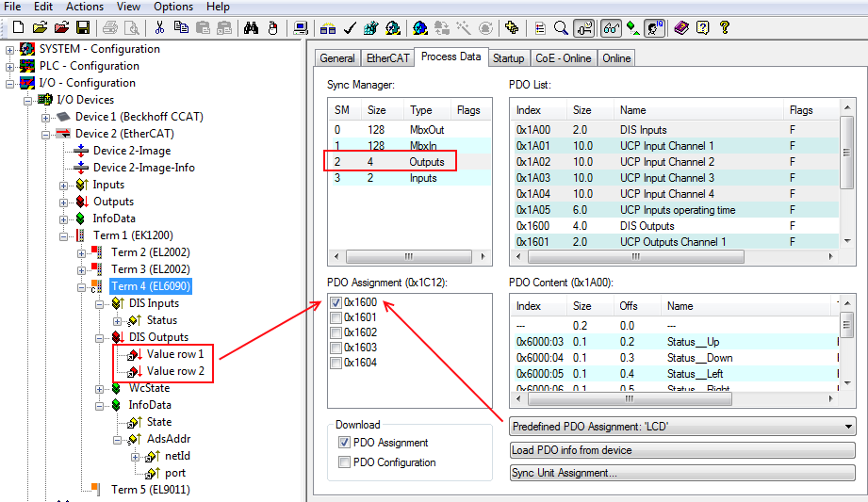Image resolution: width=868 pixels, height=502 pixels.
Task: Click the Sync Unit Assignment button
Action: [682, 473]
